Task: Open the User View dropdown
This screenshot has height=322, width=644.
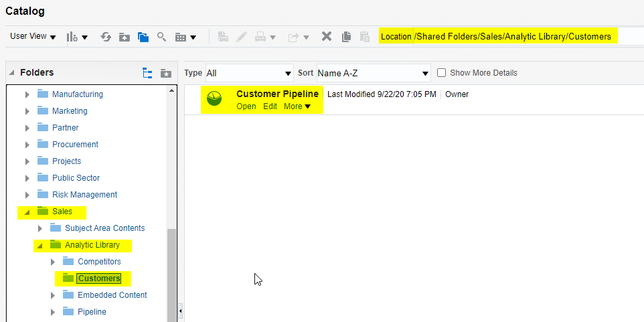Action: click(33, 37)
